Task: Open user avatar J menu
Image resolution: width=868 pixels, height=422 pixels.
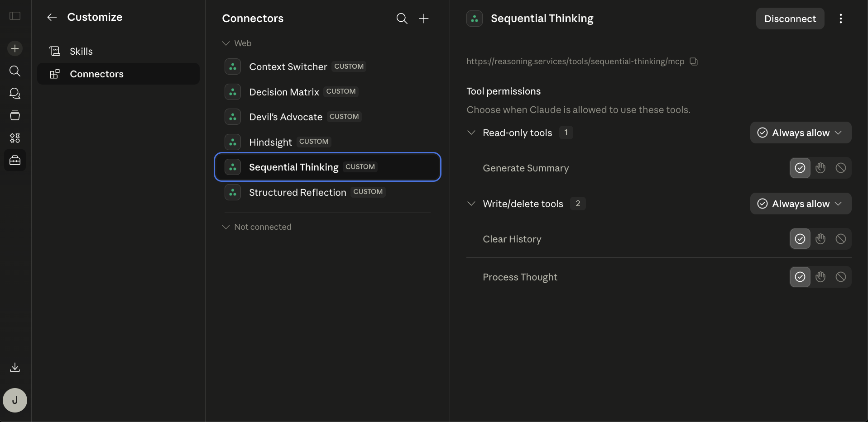Action: [x=15, y=400]
